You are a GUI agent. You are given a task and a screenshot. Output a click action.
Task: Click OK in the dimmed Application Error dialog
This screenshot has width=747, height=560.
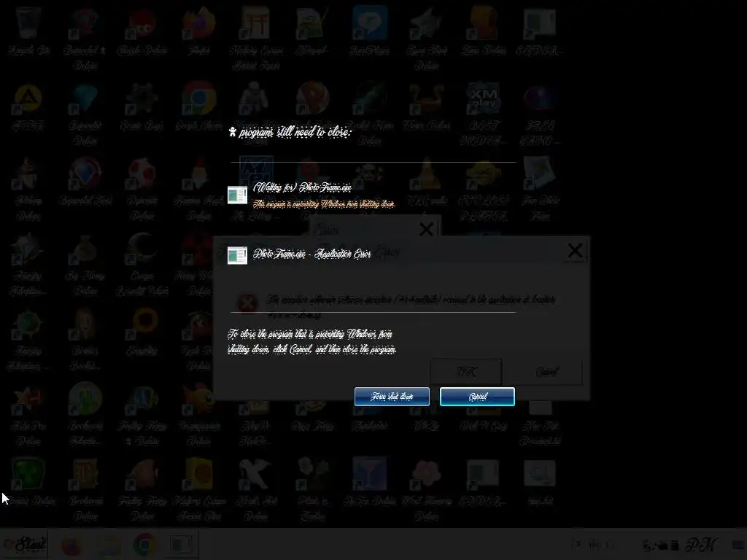[x=466, y=371]
